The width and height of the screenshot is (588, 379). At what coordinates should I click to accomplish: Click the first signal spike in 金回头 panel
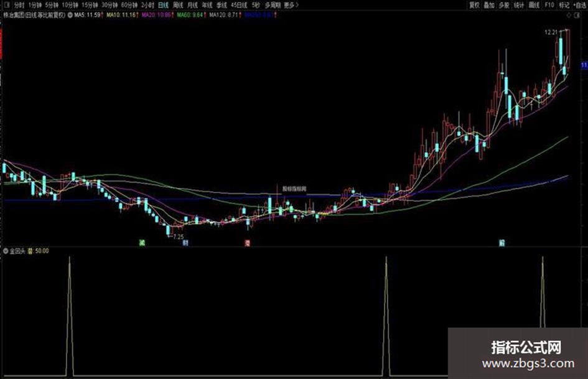[69, 316]
